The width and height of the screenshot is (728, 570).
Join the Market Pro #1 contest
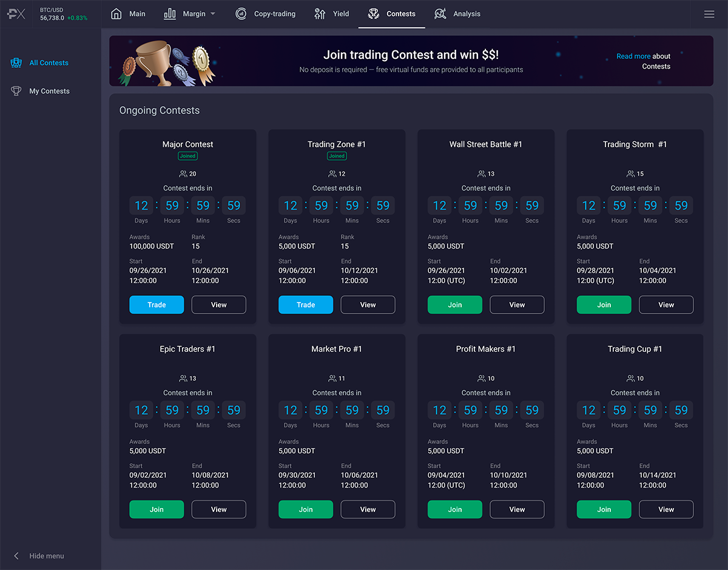coord(306,509)
